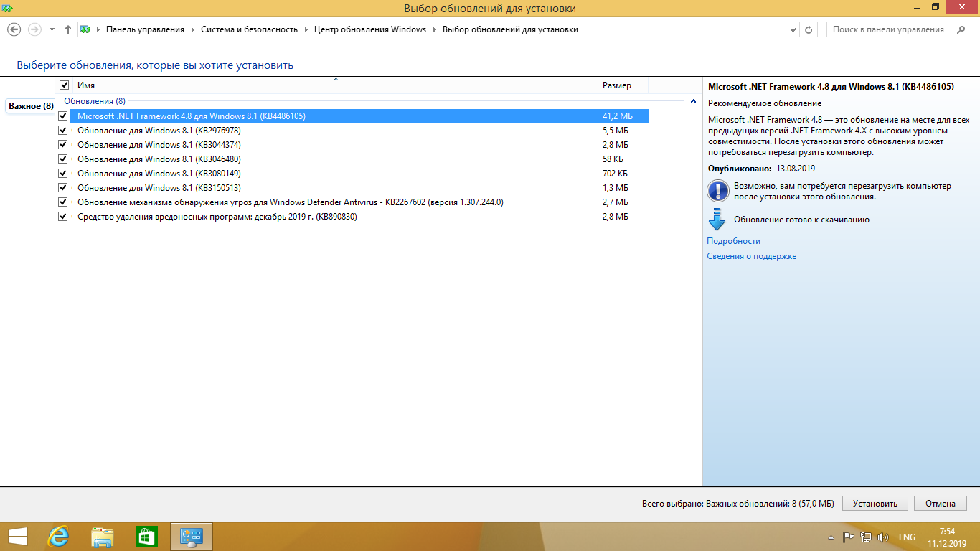Expand breadcrumb arrow after 'Панель управления'
Viewport: 980px width, 551px height.
click(192, 30)
